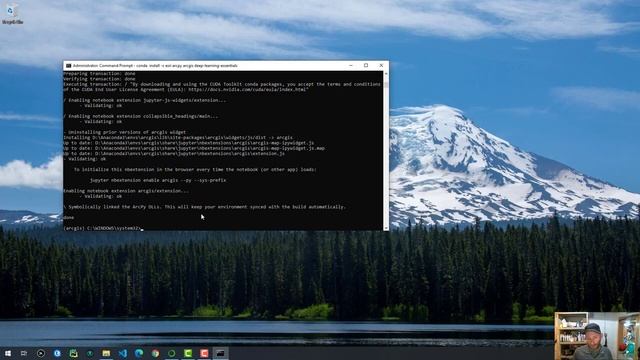Click 'Enabling notebook extension collapsible_headings' line

tap(141, 116)
